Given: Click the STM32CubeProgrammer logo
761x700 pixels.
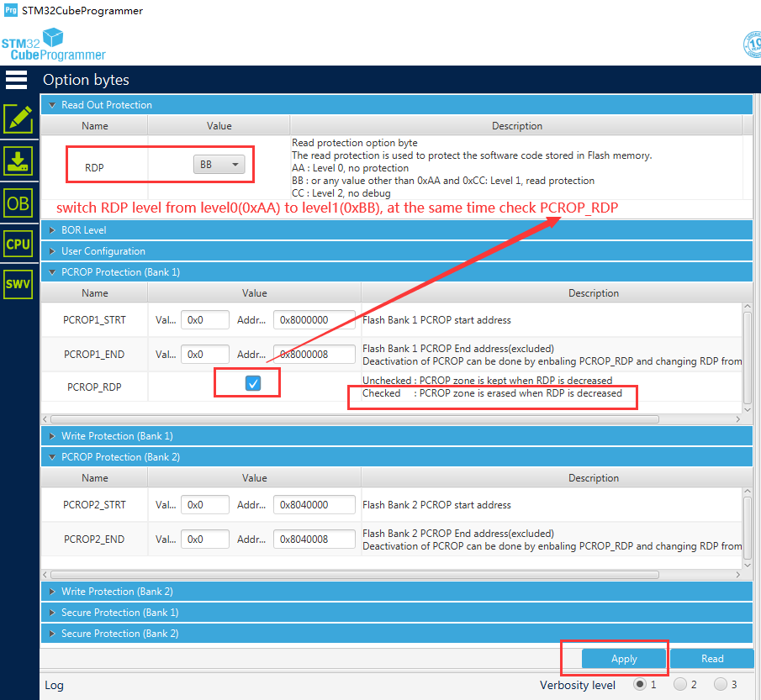Looking at the screenshot, I should [x=53, y=45].
